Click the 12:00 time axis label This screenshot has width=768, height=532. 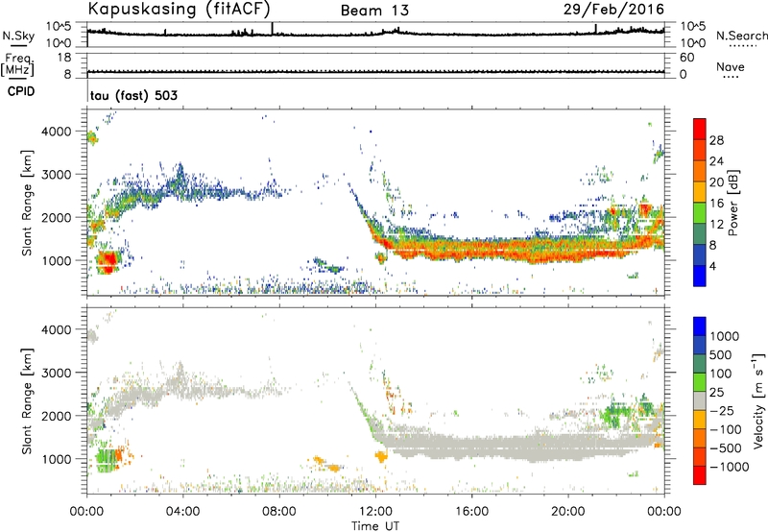click(x=375, y=512)
